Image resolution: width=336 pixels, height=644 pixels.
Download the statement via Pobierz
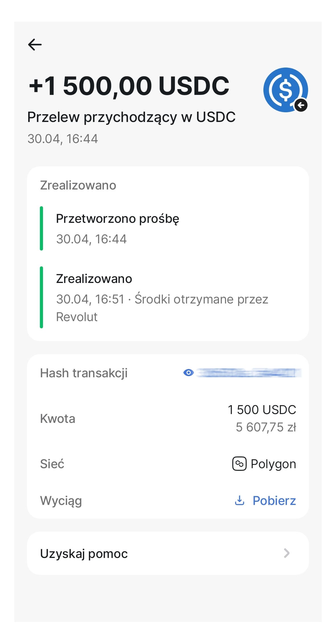pyautogui.click(x=274, y=500)
